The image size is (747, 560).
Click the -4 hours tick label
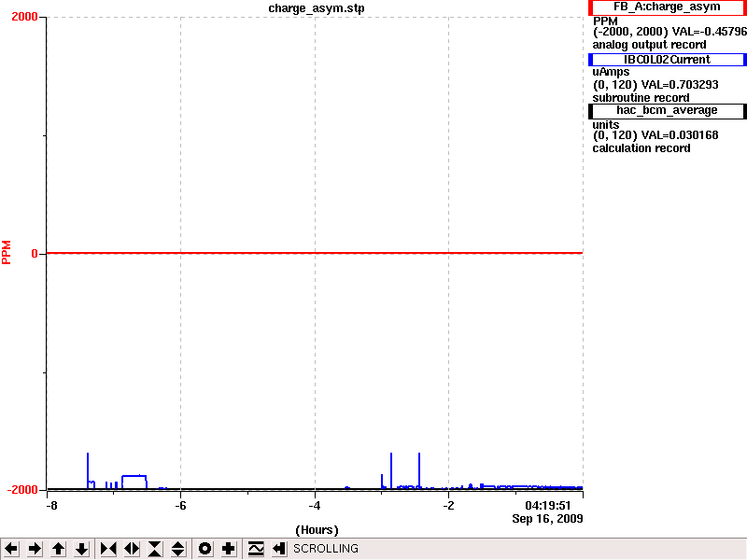pos(315,506)
